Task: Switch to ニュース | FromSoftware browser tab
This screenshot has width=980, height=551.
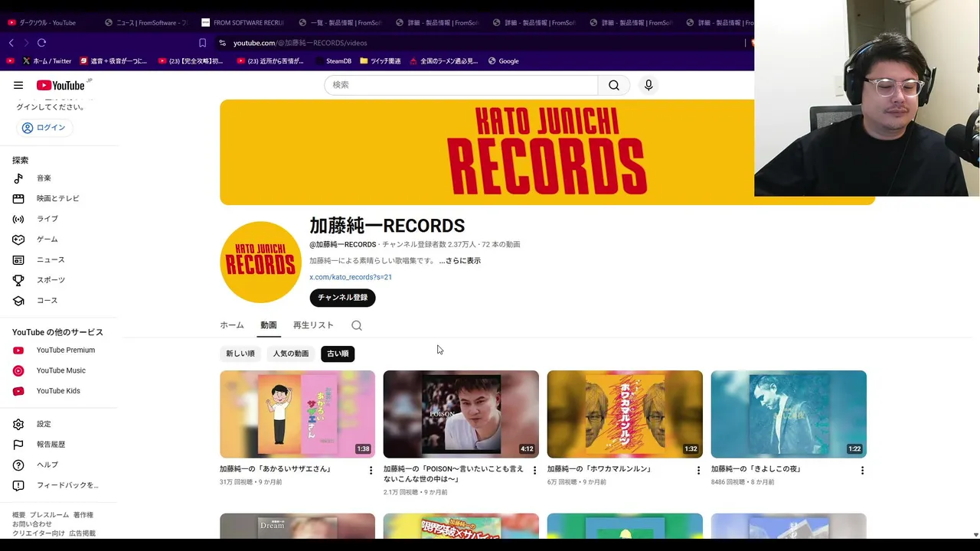Action: (145, 23)
